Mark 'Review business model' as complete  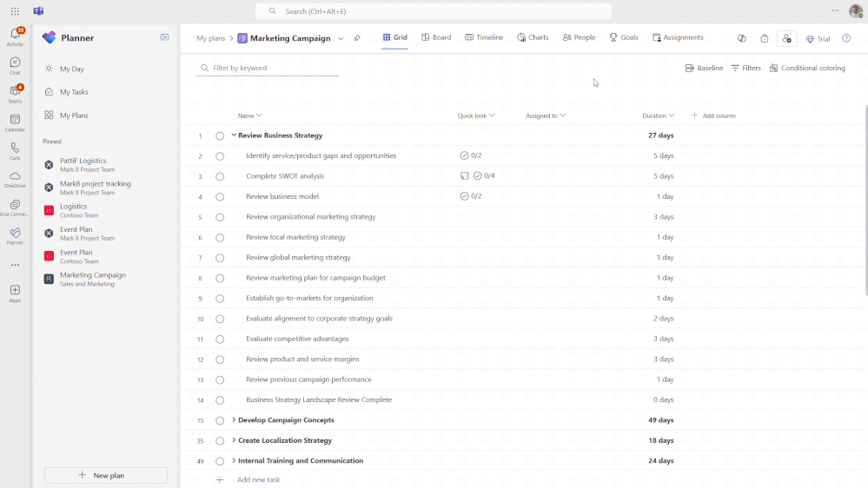tap(220, 197)
